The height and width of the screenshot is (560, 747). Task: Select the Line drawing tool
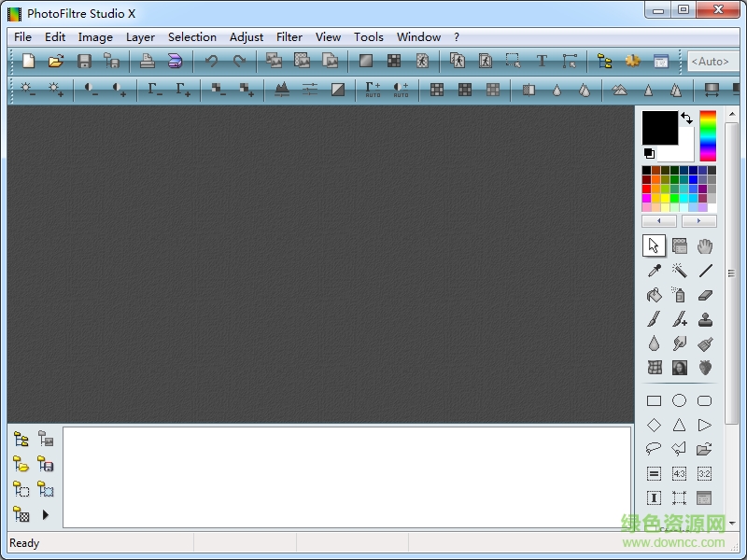pos(704,270)
